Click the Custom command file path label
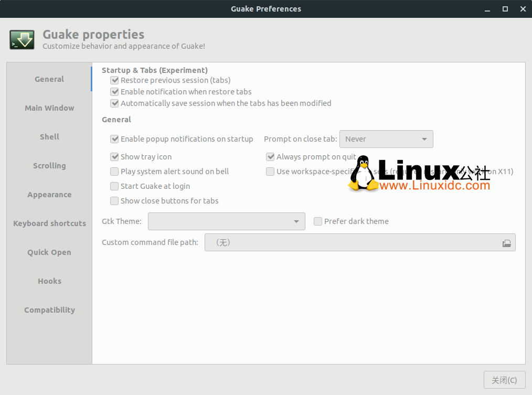Image resolution: width=532 pixels, height=395 pixels. (150, 243)
